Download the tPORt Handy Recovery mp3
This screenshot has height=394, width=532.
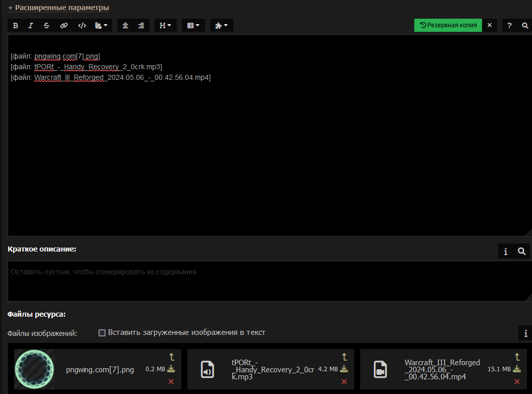click(x=344, y=369)
